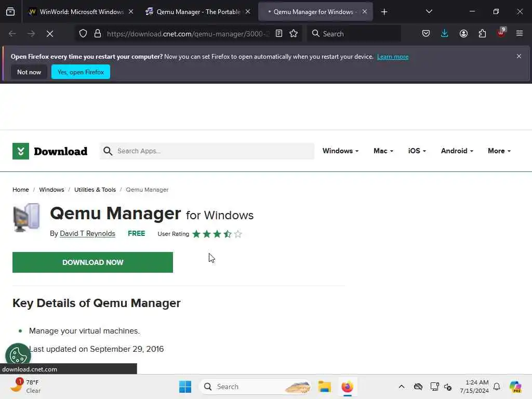This screenshot has width=532, height=399.
Task: Open cookie preferences icon
Action: pos(18,356)
